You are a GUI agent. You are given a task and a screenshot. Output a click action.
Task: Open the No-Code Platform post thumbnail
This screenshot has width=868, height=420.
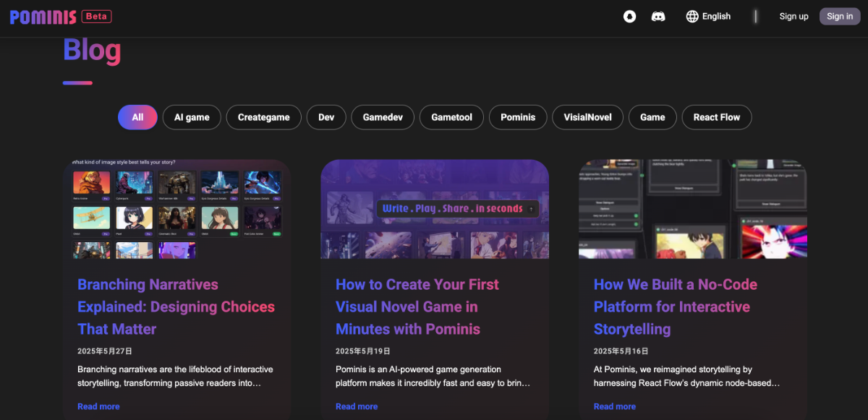coord(693,209)
